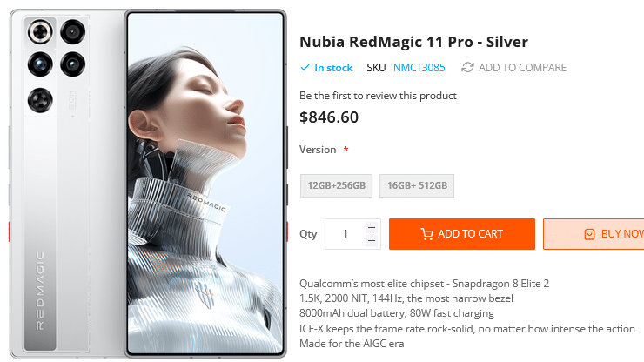Choose the 16GB+ 512GB version option
Viewport: 644px width, 362px height.
pos(417,185)
